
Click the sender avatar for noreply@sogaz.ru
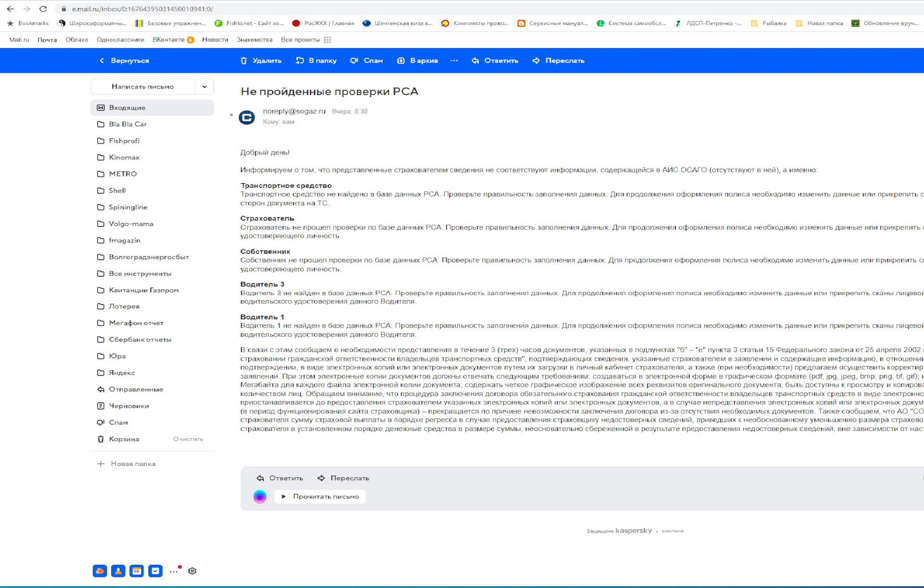[247, 117]
